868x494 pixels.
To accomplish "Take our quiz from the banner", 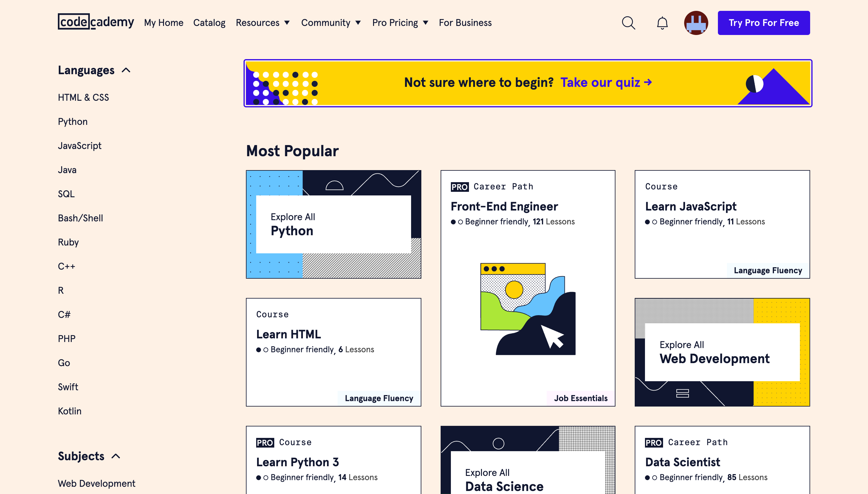I will (x=607, y=82).
